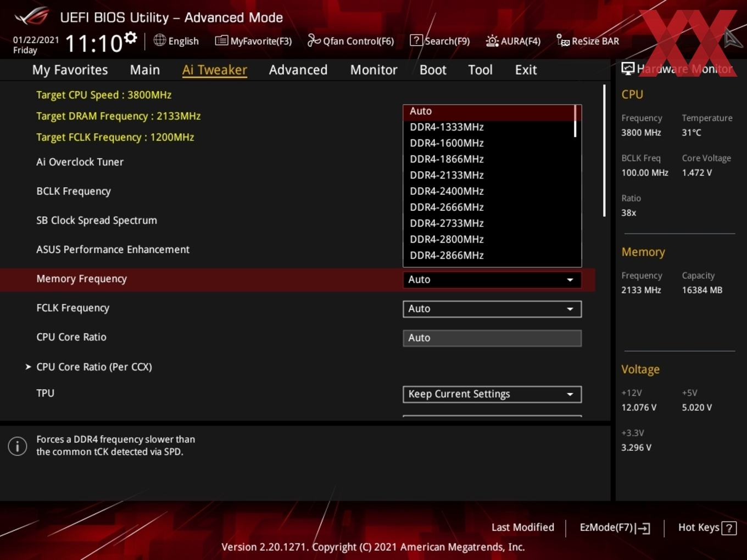
Task: Select the Ai Tweaker tab
Action: 215,70
